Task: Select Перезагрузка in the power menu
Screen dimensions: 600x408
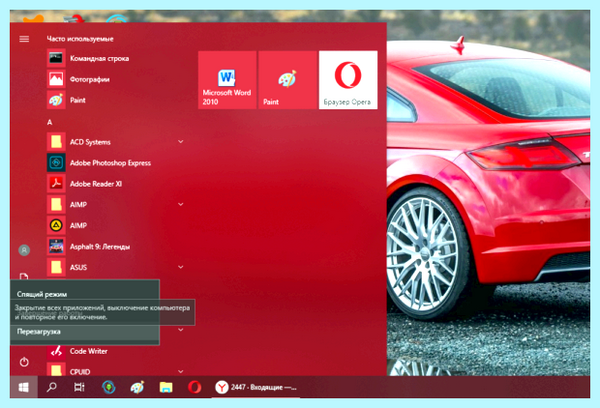Action: 85,332
